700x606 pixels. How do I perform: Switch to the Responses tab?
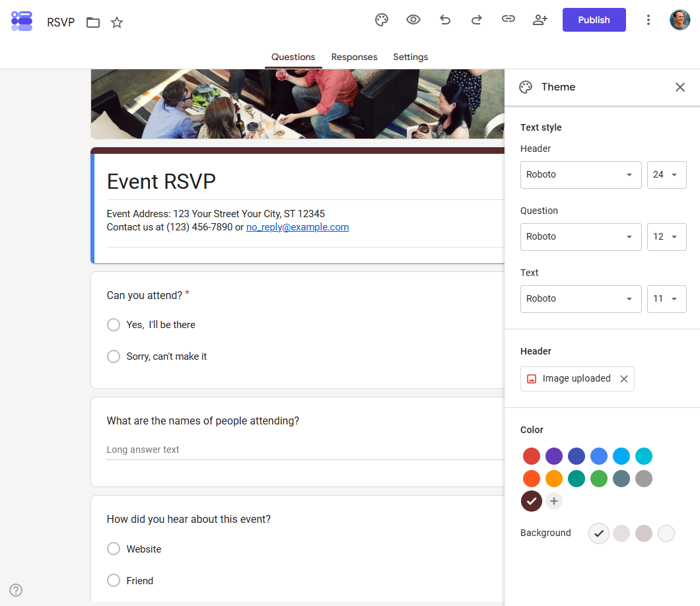coord(354,57)
